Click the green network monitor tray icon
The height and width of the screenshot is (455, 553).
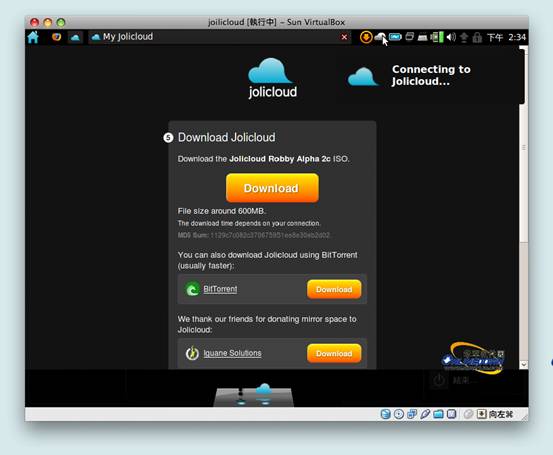(x=437, y=37)
